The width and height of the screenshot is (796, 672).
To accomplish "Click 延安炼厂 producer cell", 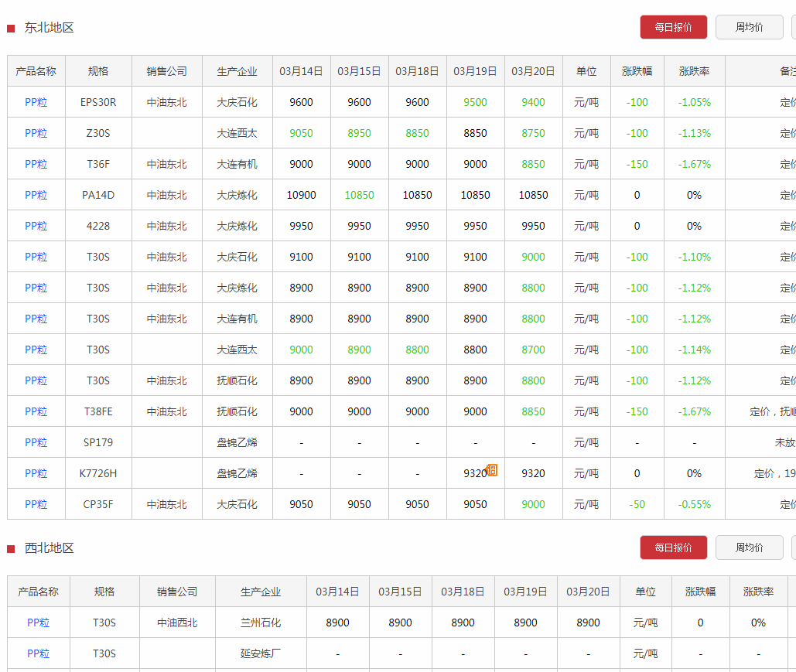I will [x=261, y=653].
